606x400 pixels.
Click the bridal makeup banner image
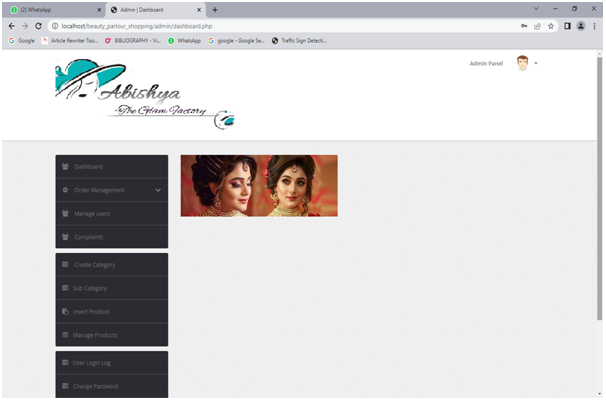coord(259,186)
